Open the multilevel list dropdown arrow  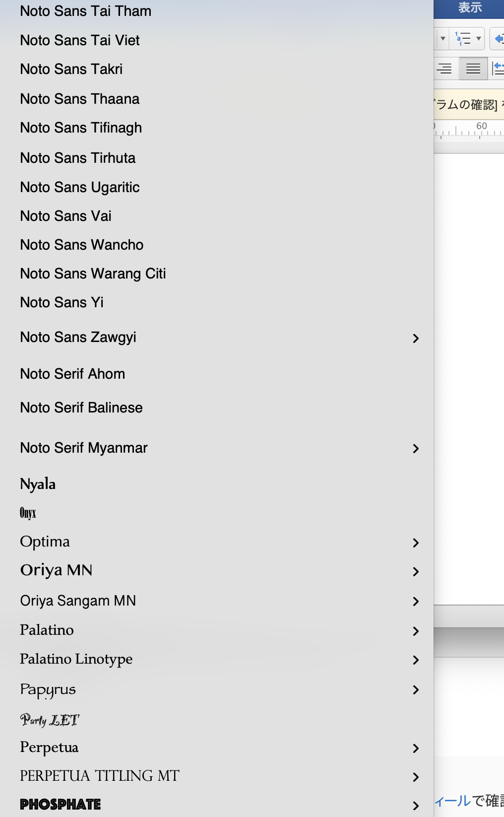[479, 39]
